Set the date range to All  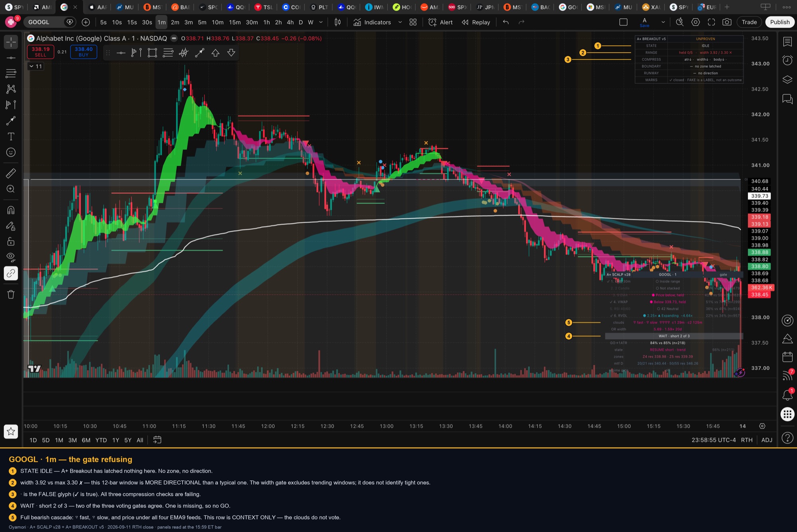pos(140,440)
